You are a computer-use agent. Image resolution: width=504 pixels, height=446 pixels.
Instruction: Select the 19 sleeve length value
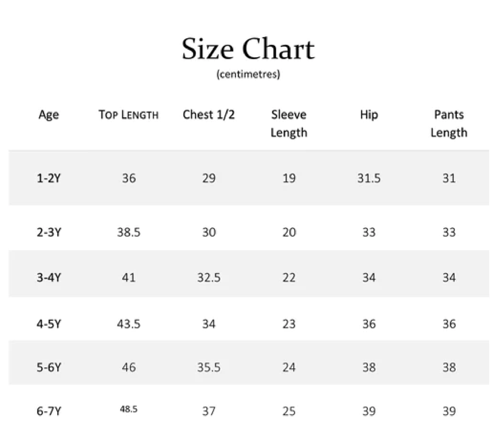tap(289, 178)
